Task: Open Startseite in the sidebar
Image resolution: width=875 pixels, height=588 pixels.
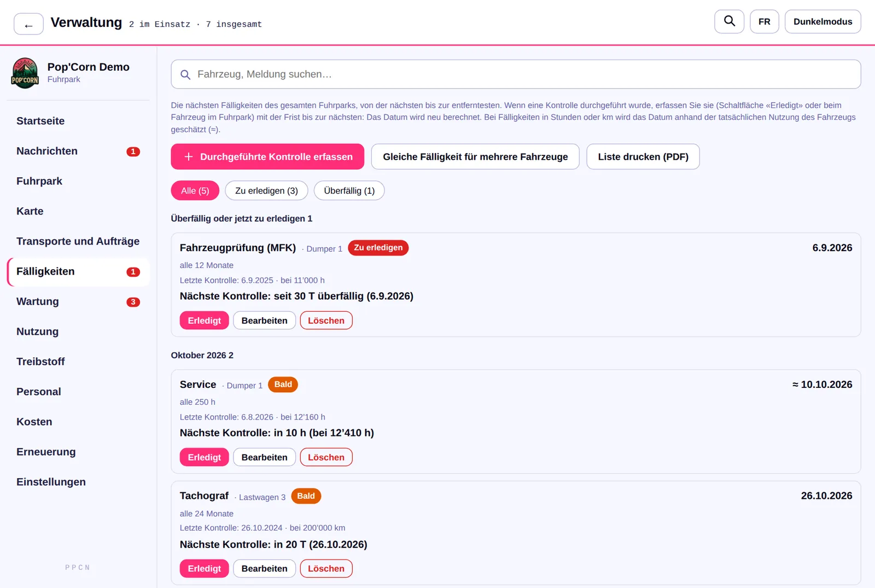Action: pyautogui.click(x=78, y=121)
